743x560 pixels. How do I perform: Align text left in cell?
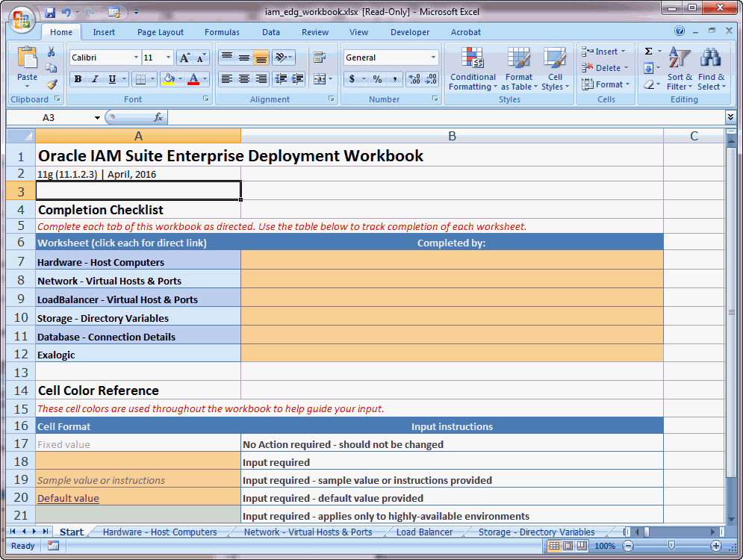click(227, 79)
